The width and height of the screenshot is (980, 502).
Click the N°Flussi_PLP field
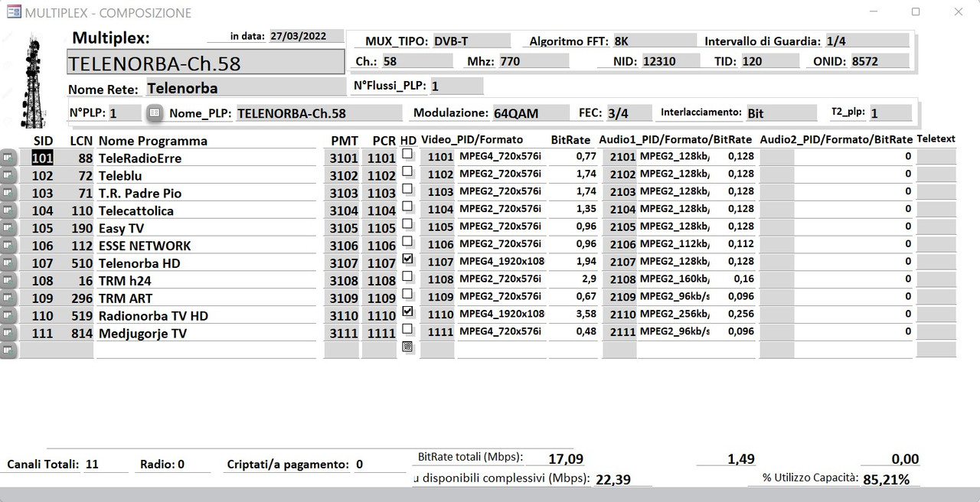click(x=457, y=86)
